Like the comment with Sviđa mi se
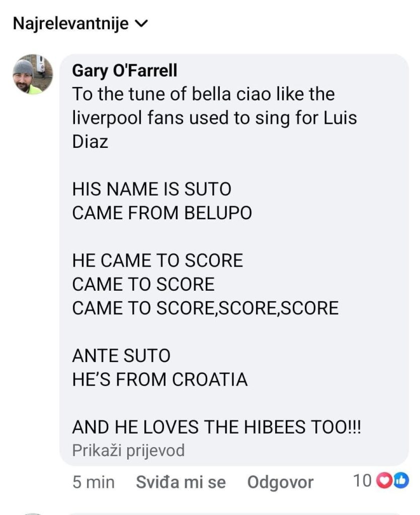This screenshot has width=420, height=515. (x=181, y=482)
